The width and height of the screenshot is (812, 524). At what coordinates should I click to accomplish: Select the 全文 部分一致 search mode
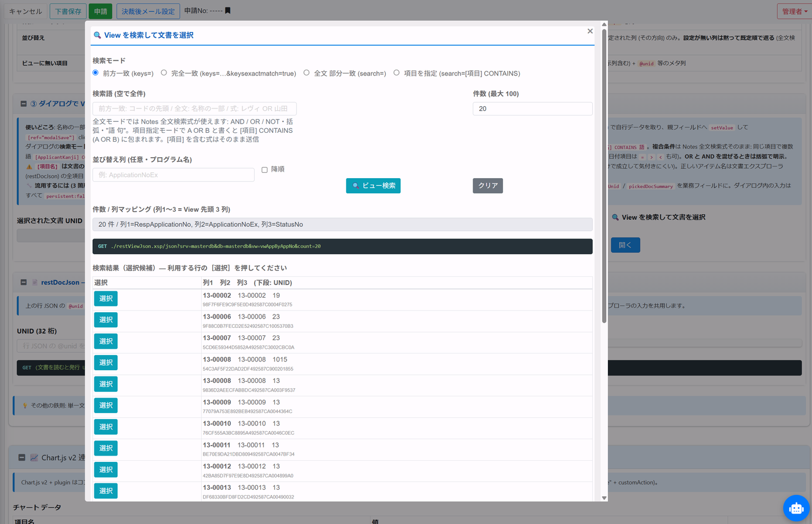(307, 73)
